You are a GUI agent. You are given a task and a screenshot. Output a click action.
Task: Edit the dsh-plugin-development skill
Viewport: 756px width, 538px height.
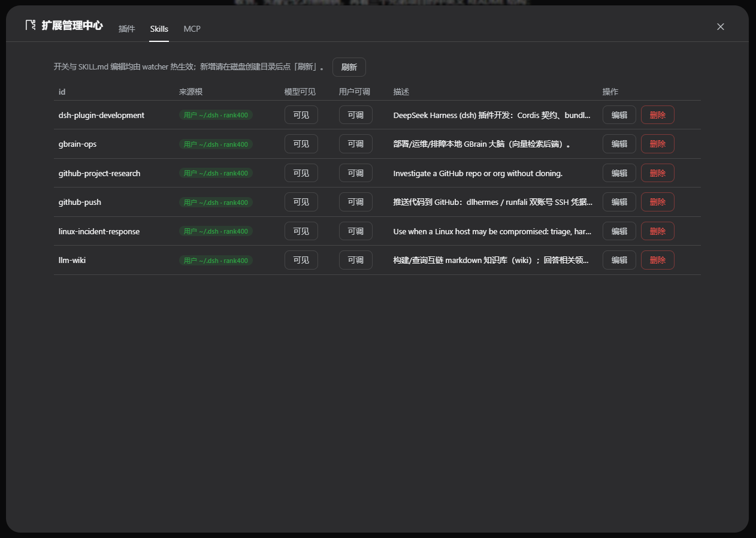pyautogui.click(x=619, y=115)
